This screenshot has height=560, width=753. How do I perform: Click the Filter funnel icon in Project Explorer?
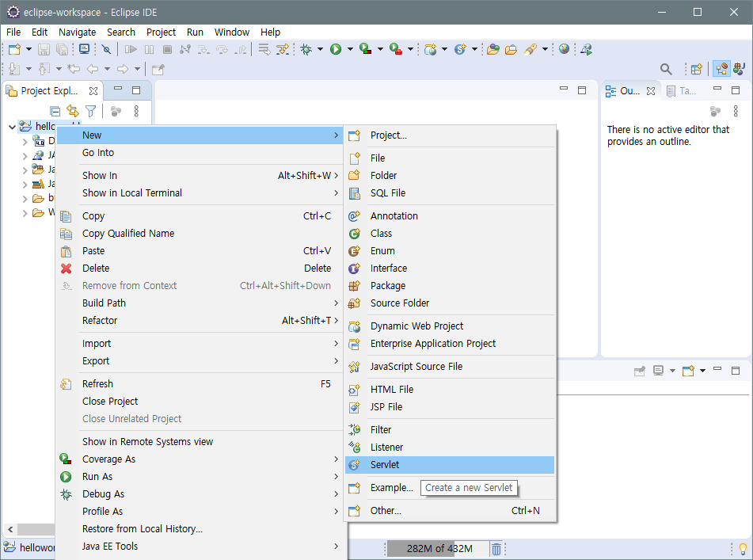click(x=90, y=112)
